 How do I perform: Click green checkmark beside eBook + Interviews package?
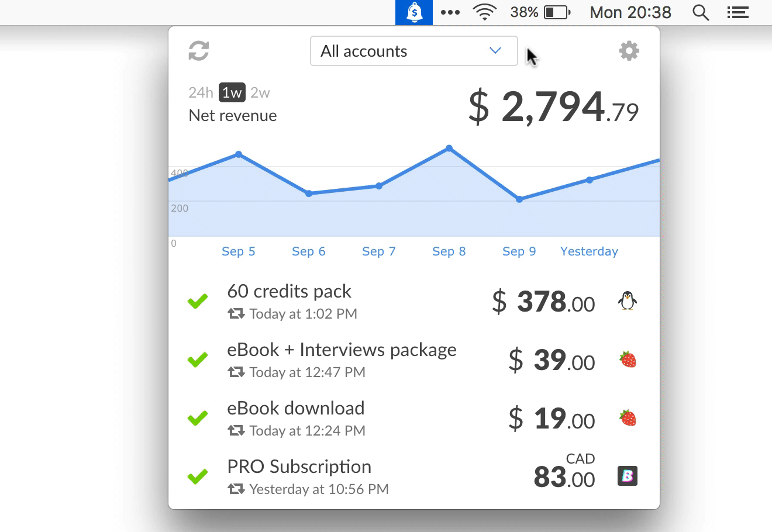click(198, 360)
